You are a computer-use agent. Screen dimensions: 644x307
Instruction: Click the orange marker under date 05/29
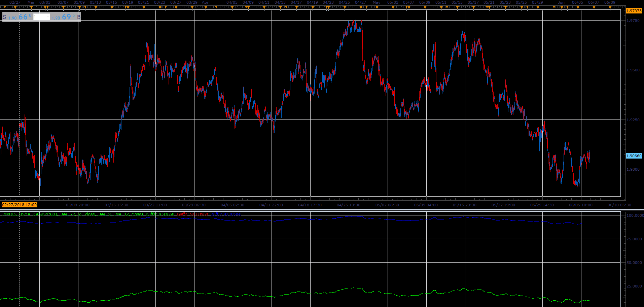pyautogui.click(x=538, y=7)
